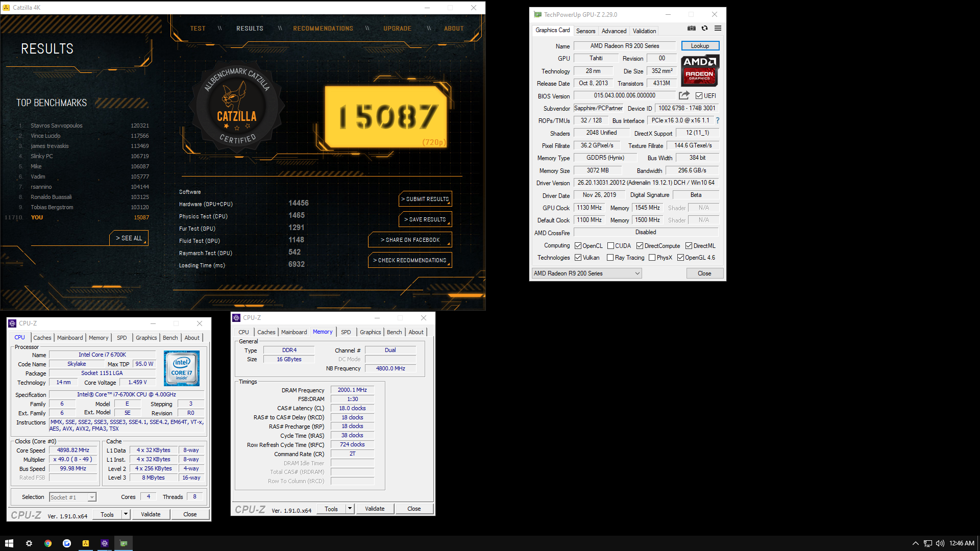Open UPGRADE in Catzilla navigation
980x551 pixels.
[397, 29]
